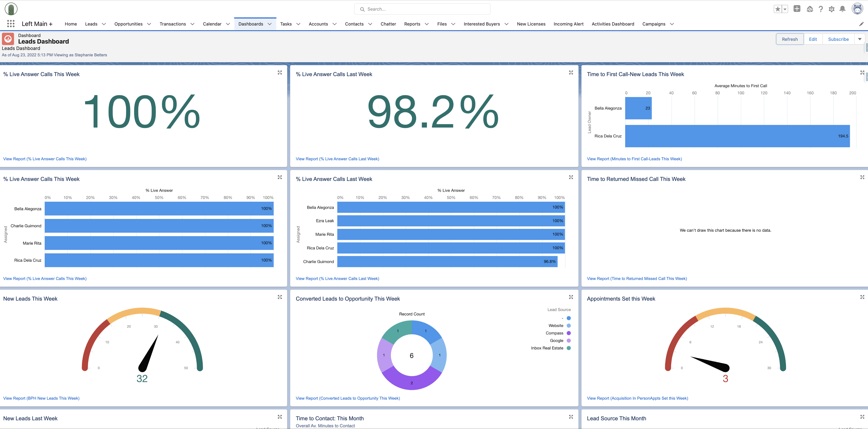Go to the Chatter tab
The width and height of the screenshot is (868, 429).
[388, 24]
